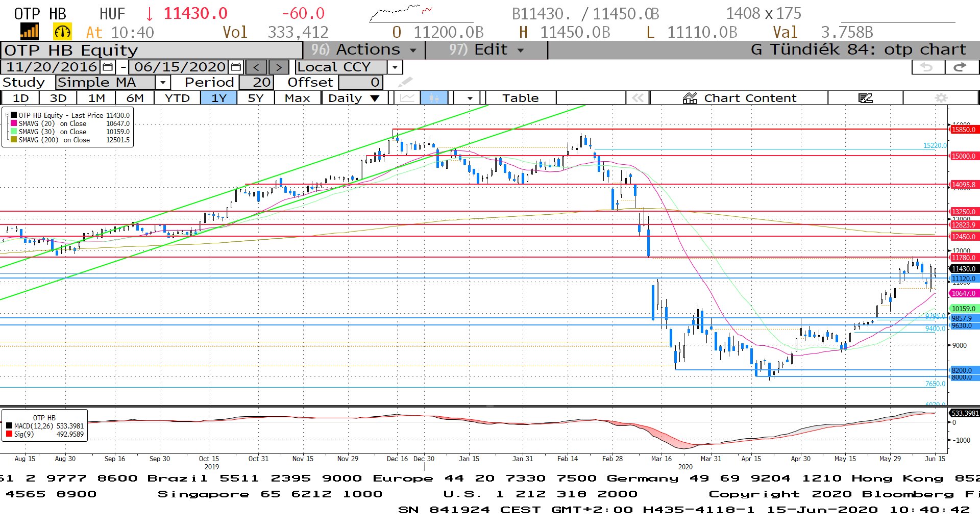The height and width of the screenshot is (530, 980).
Task: Click the 11780.0 red price label
Action: point(964,258)
